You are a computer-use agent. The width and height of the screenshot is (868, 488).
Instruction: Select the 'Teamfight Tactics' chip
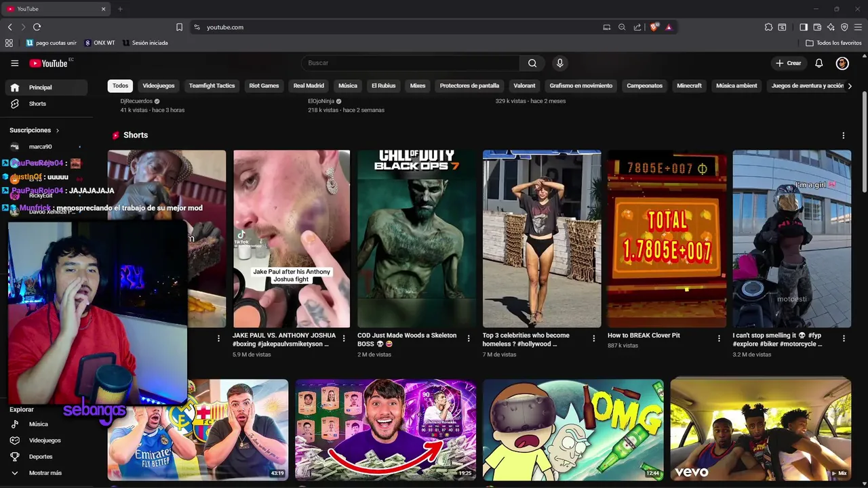[x=212, y=86]
